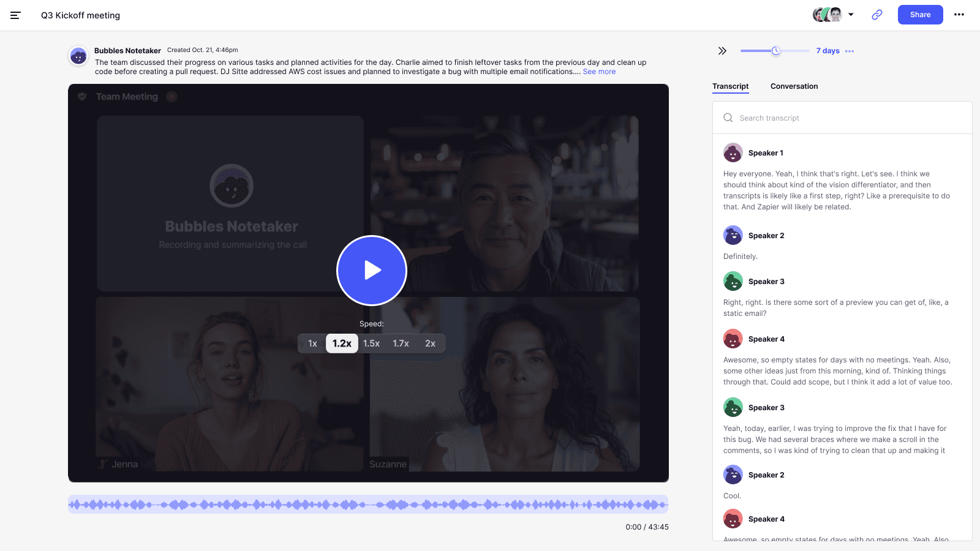Click first Speaker 4 avatar above Awesome text

(x=733, y=339)
